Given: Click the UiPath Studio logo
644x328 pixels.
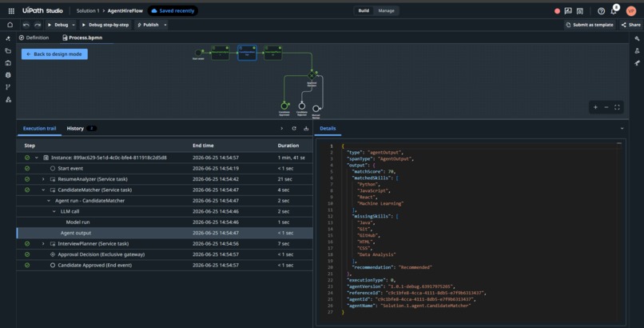Looking at the screenshot, I should point(42,10).
